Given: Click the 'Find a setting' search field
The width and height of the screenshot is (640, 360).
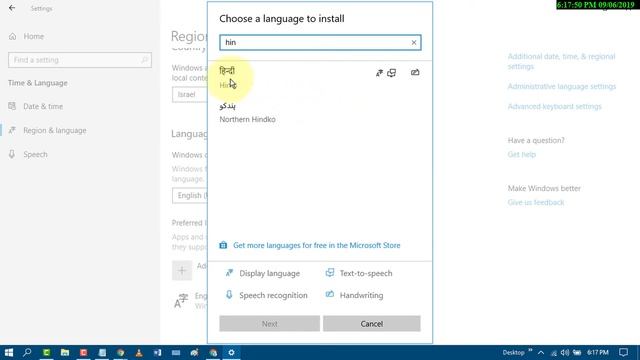Looking at the screenshot, I should (80, 60).
